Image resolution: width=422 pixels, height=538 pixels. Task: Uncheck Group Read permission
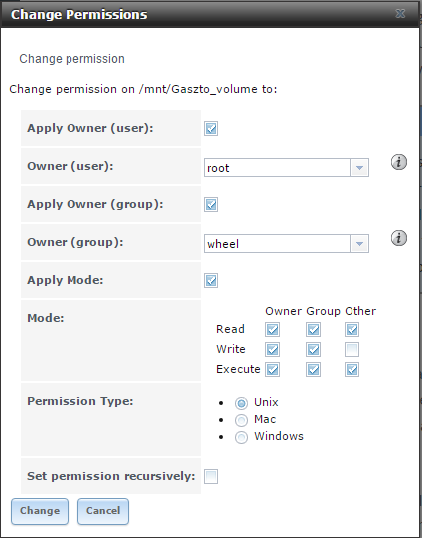[313, 329]
